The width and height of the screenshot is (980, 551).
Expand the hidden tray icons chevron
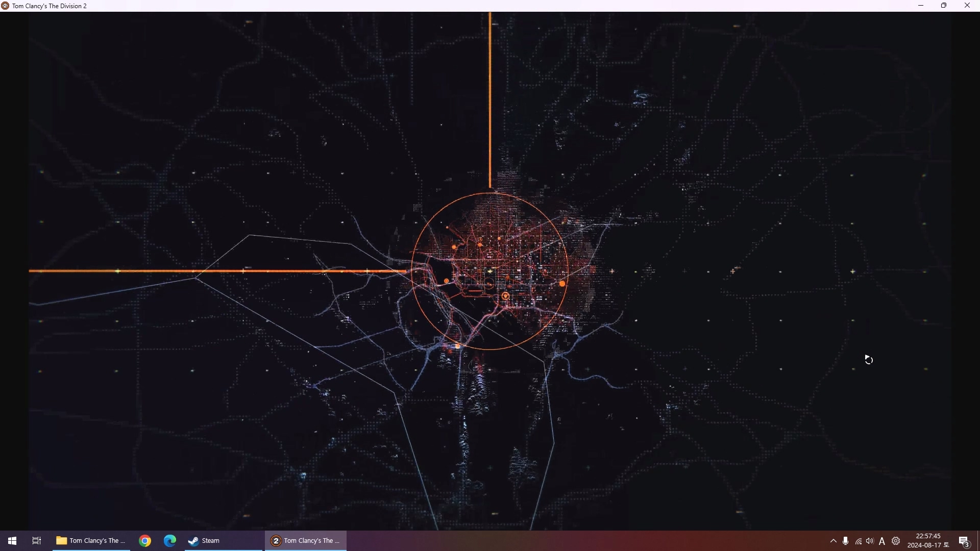(834, 541)
